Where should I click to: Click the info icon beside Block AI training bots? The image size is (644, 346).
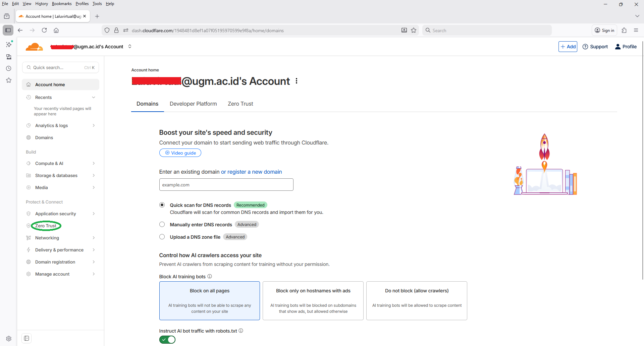point(210,276)
